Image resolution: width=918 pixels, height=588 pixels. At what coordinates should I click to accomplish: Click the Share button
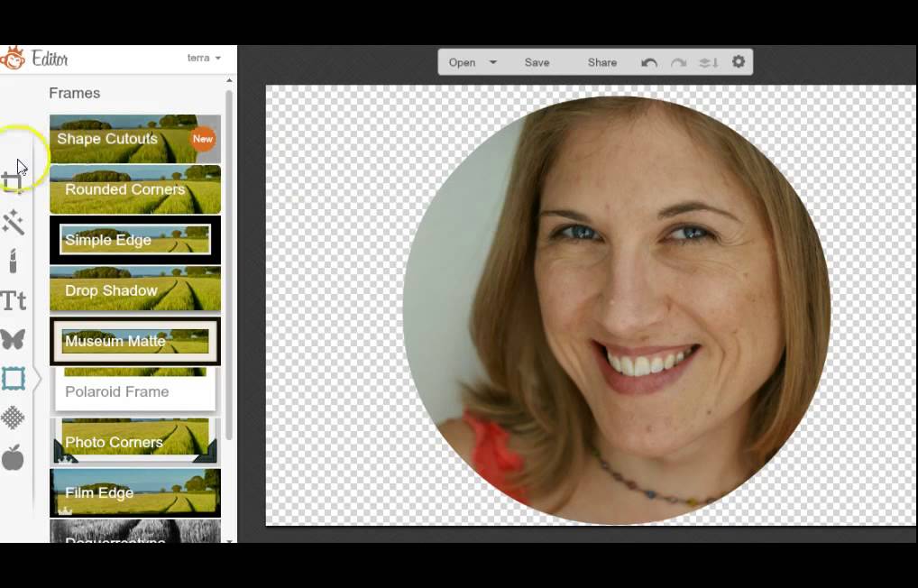(602, 62)
